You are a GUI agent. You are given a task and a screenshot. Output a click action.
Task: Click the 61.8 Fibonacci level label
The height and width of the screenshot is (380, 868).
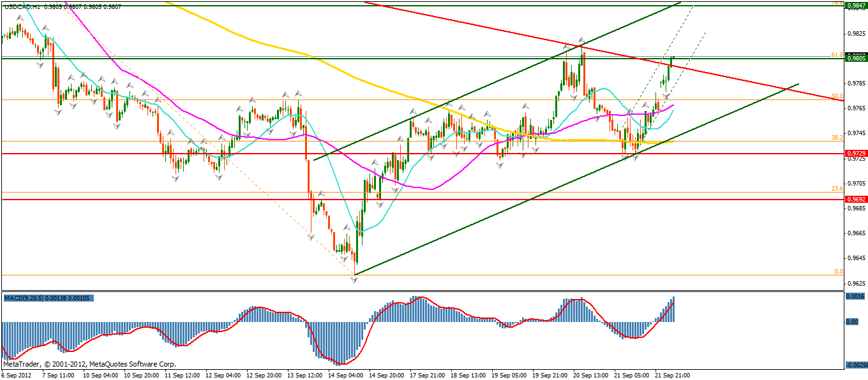(837, 55)
